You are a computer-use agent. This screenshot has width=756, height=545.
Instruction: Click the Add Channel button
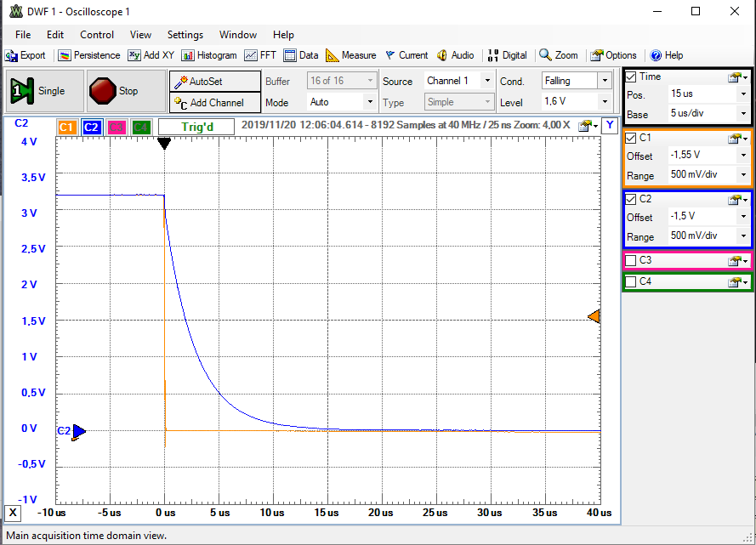pyautogui.click(x=215, y=103)
